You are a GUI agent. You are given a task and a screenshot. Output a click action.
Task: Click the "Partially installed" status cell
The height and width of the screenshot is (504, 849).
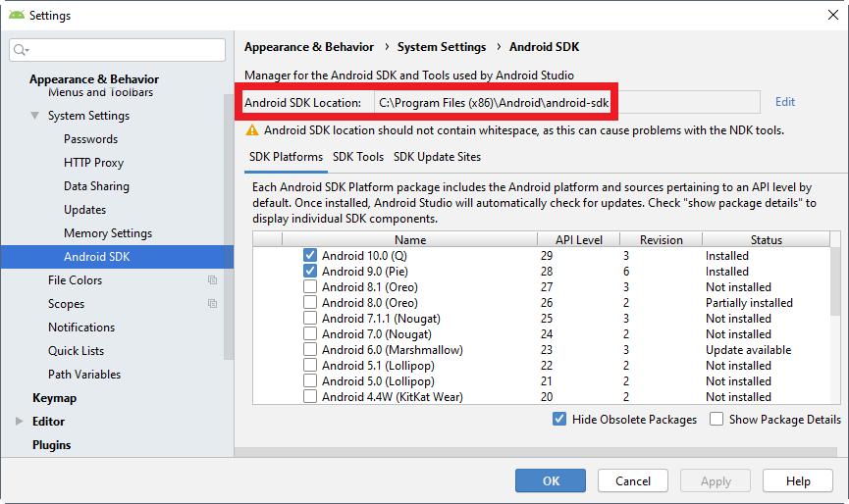(749, 302)
